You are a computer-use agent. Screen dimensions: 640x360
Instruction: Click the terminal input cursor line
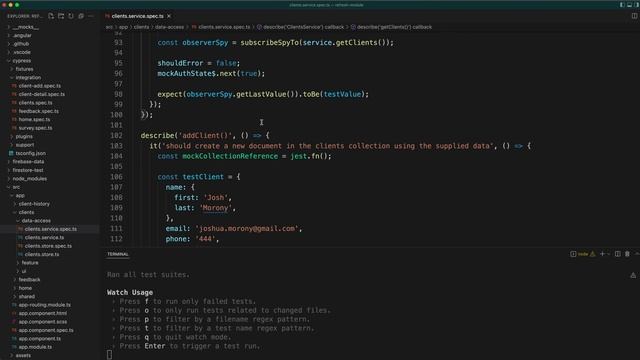[109, 355]
